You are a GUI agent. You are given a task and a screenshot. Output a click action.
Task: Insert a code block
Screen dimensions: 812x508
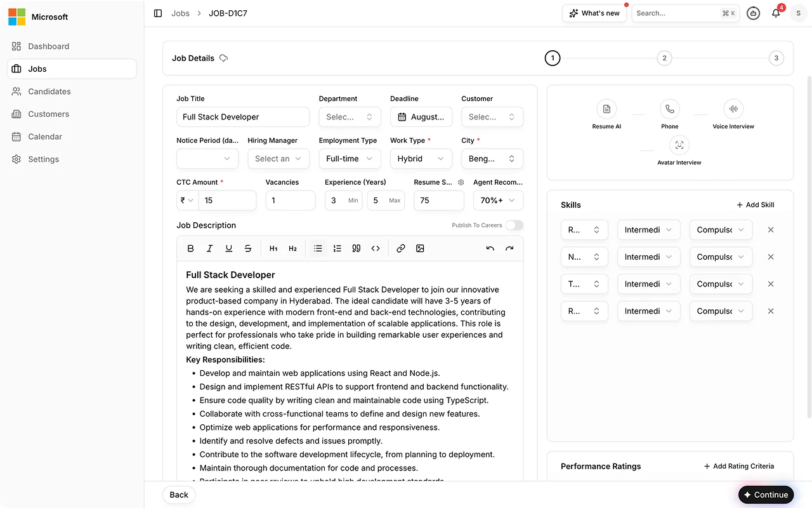point(376,248)
